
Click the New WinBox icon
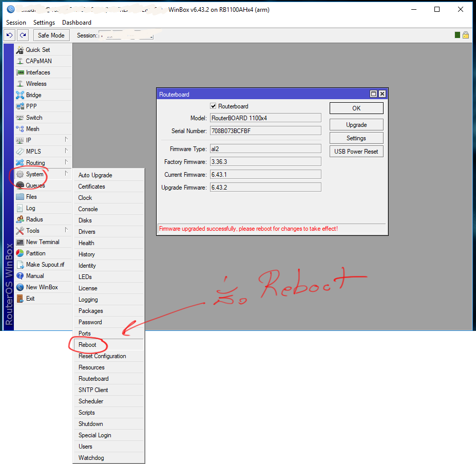(20, 287)
